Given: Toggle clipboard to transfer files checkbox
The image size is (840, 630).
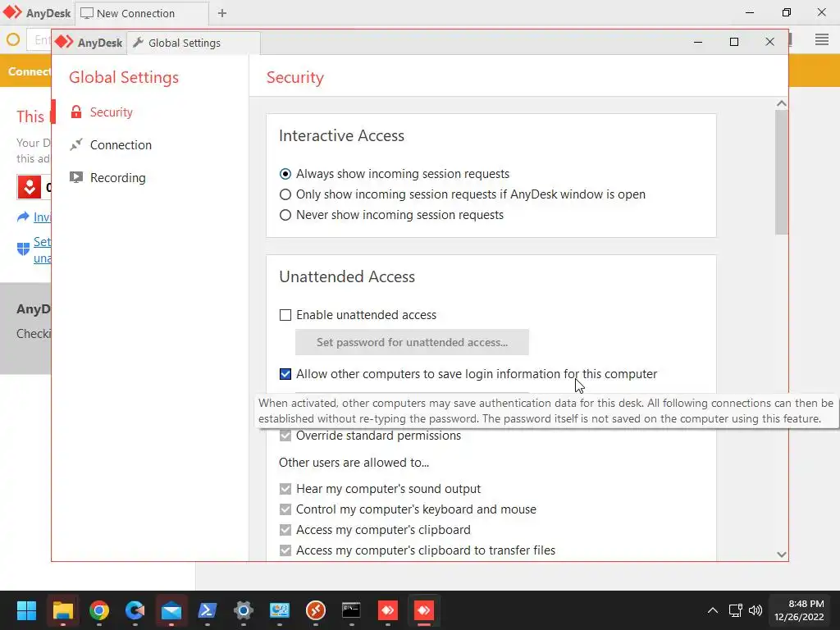Looking at the screenshot, I should 285,550.
